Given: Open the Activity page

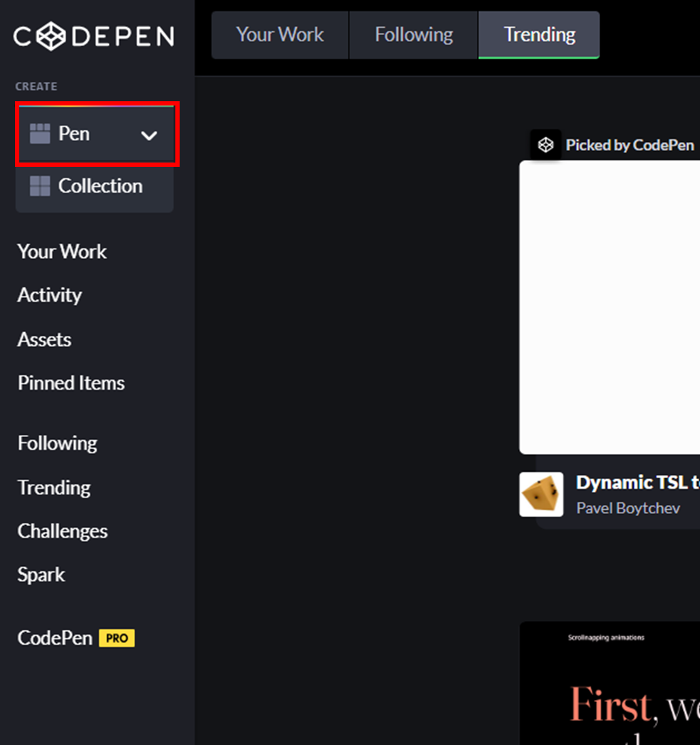Looking at the screenshot, I should click(49, 295).
